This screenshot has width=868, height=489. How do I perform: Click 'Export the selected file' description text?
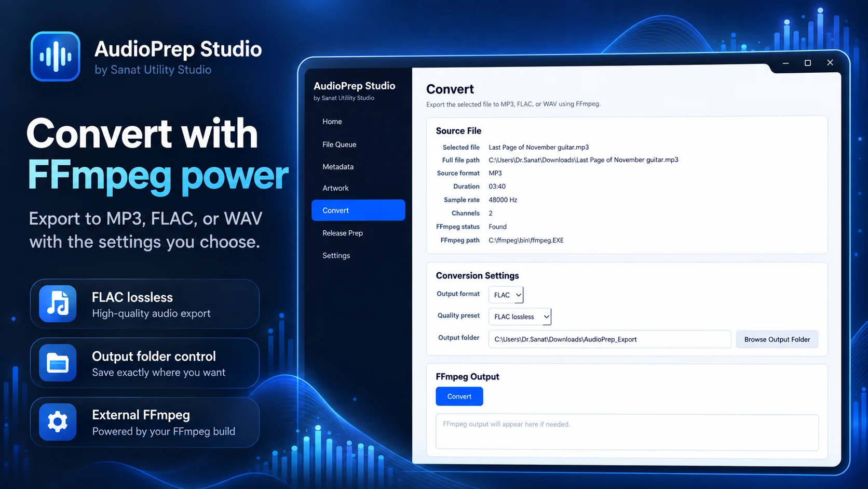[x=513, y=104]
